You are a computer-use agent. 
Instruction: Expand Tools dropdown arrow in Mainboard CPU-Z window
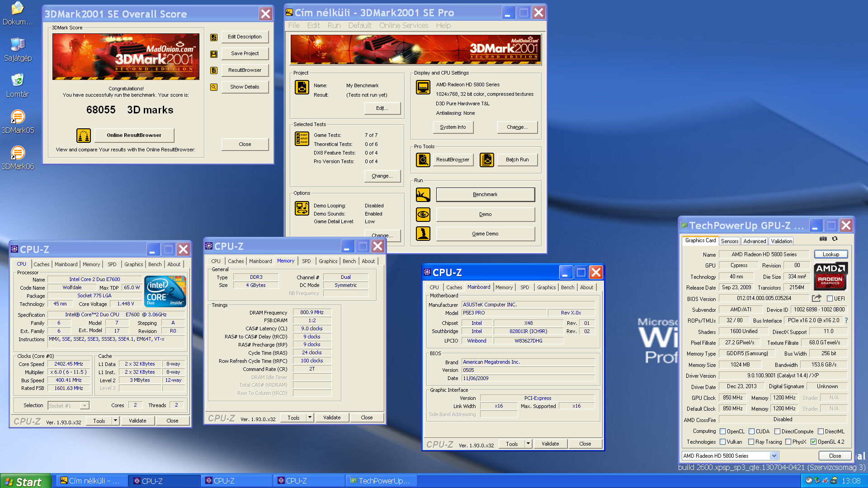tap(528, 444)
